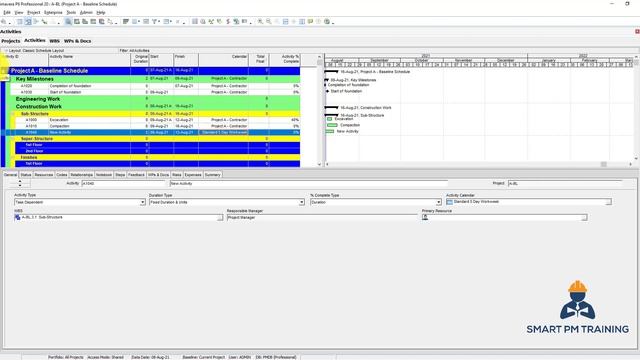Click the highlighted magnifier details icon in toolbar
Image resolution: width=640 pixels, height=360 pixels.
(x=68, y=22)
